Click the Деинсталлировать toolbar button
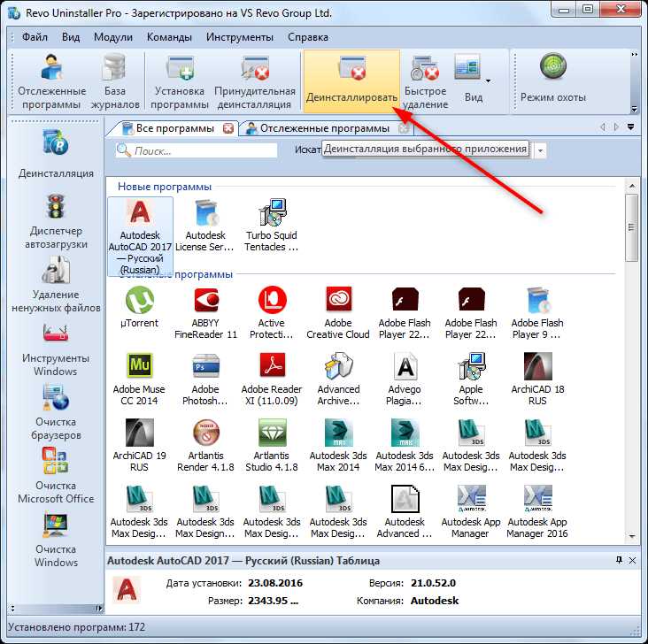Viewport: 648px width, 644px height. pyautogui.click(x=351, y=81)
